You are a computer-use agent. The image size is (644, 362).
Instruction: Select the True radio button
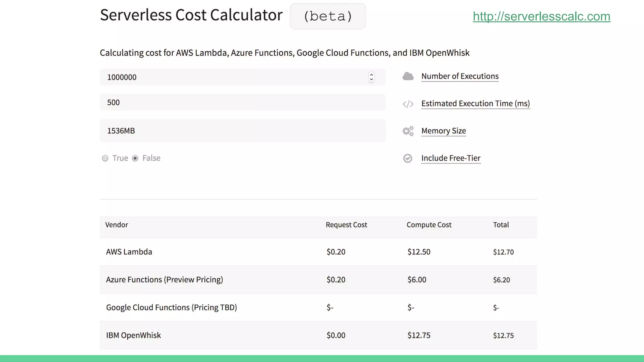click(105, 158)
